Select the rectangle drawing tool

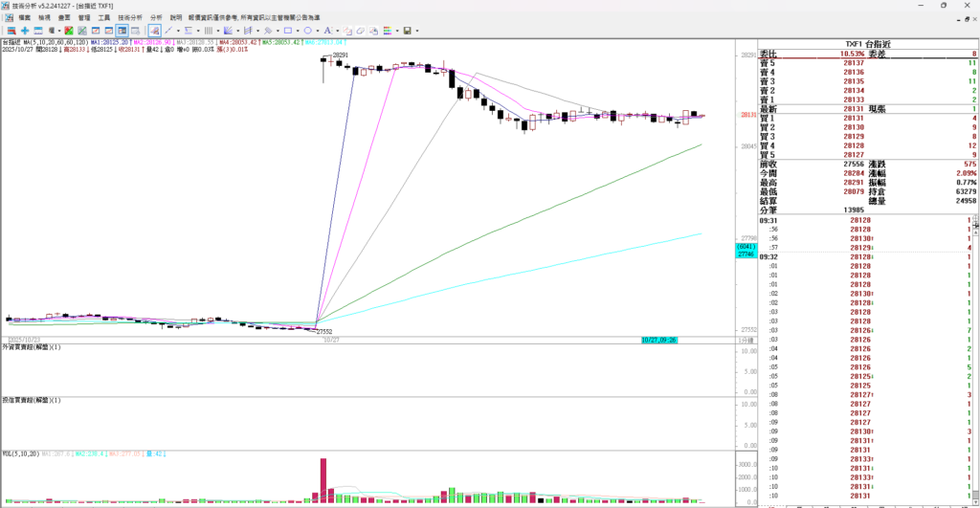pos(287,31)
